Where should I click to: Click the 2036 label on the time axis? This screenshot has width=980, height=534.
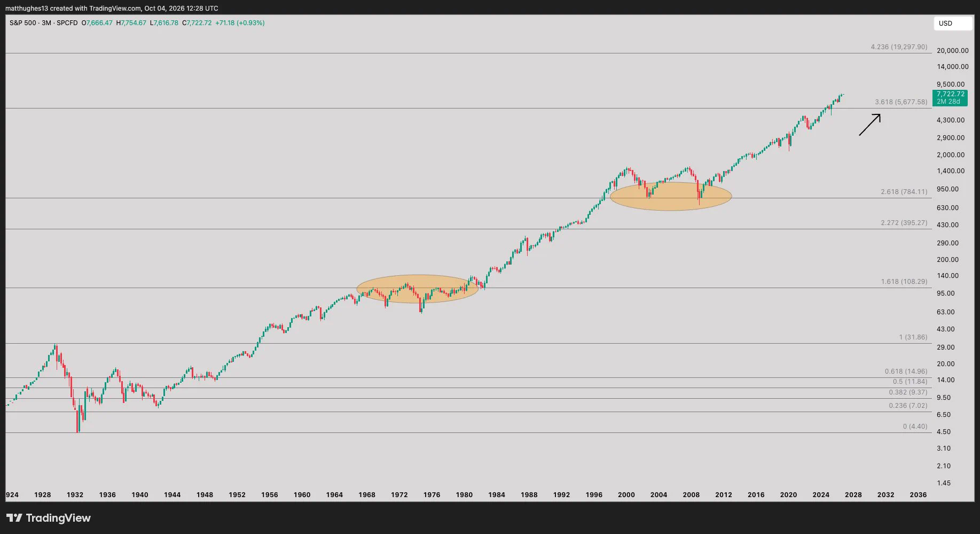coord(918,495)
